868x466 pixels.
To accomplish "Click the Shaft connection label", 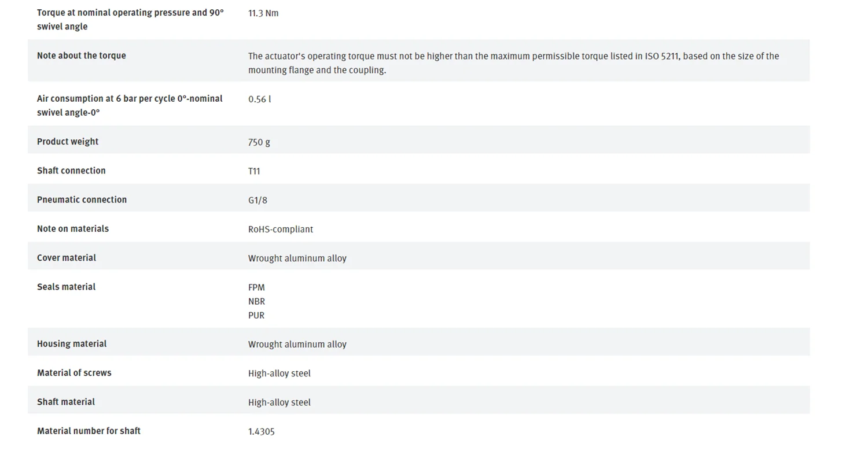I will click(71, 171).
